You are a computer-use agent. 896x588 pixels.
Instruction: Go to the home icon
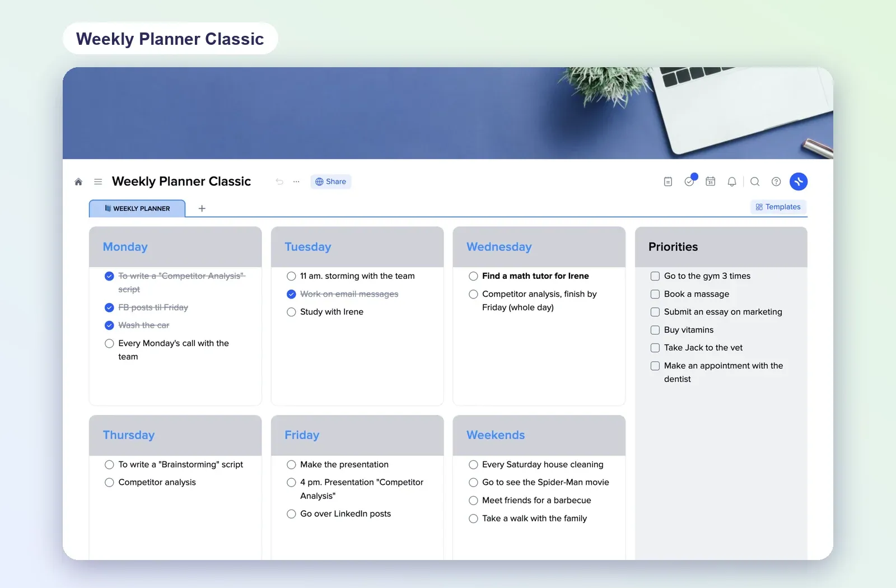pyautogui.click(x=78, y=181)
